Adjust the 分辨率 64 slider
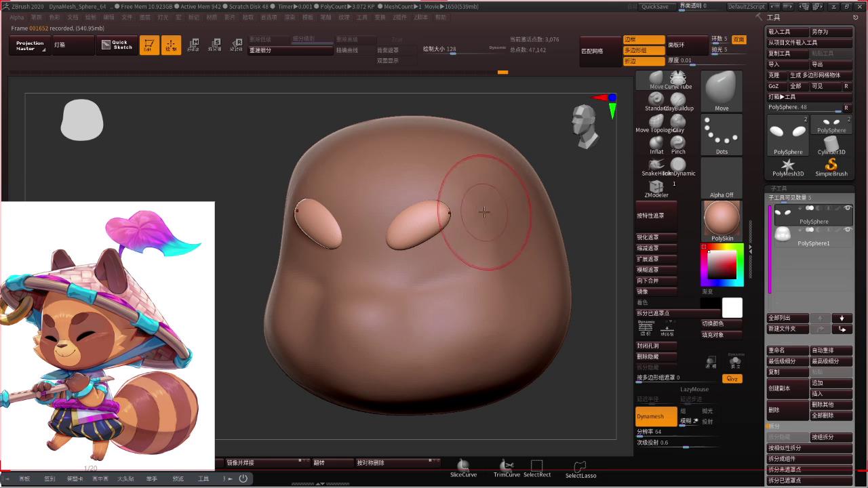 (676, 432)
